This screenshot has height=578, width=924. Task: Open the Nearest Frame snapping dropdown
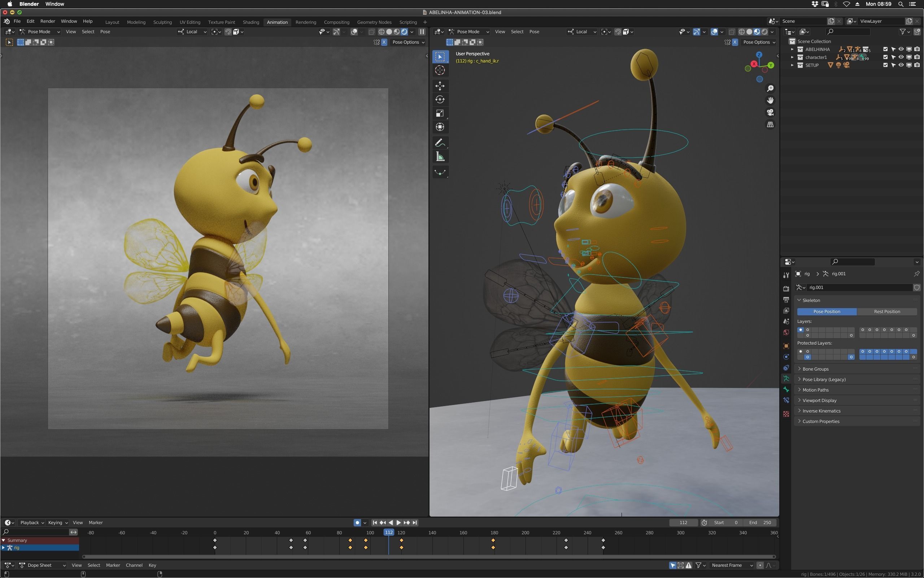732,565
